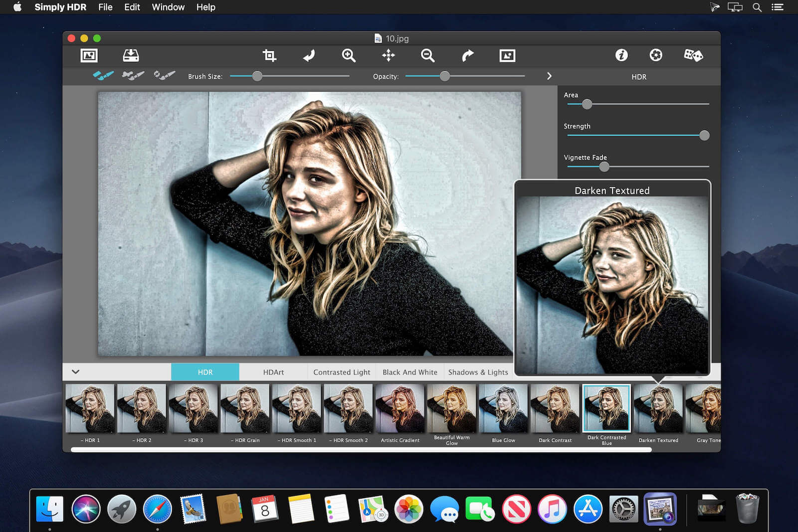Select the Crop tool

[269, 55]
